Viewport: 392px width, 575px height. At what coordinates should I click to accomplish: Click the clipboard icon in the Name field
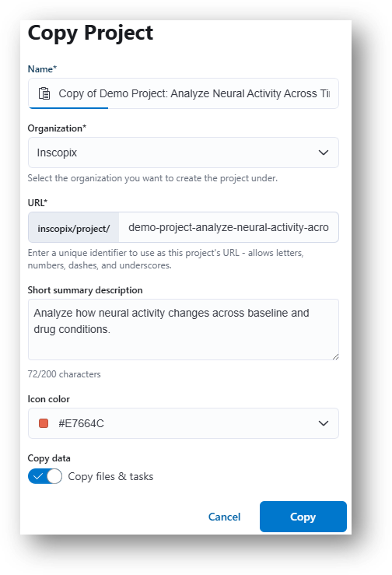pos(44,93)
